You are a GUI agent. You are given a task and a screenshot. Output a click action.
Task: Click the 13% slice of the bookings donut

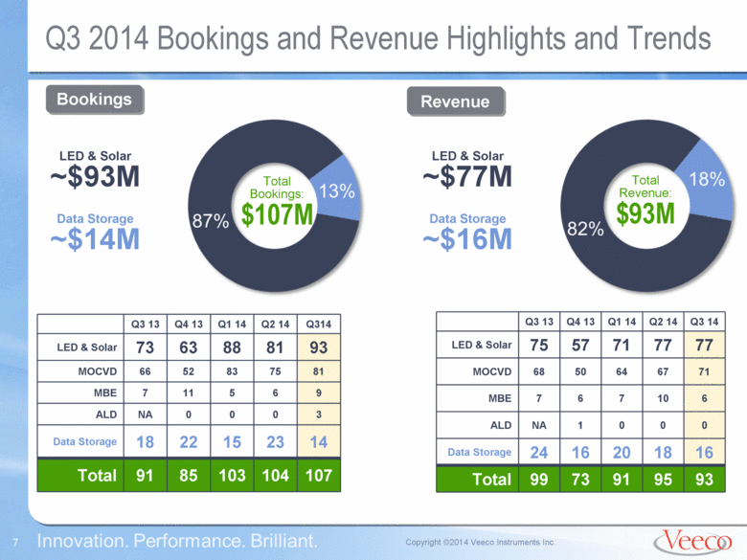337,191
